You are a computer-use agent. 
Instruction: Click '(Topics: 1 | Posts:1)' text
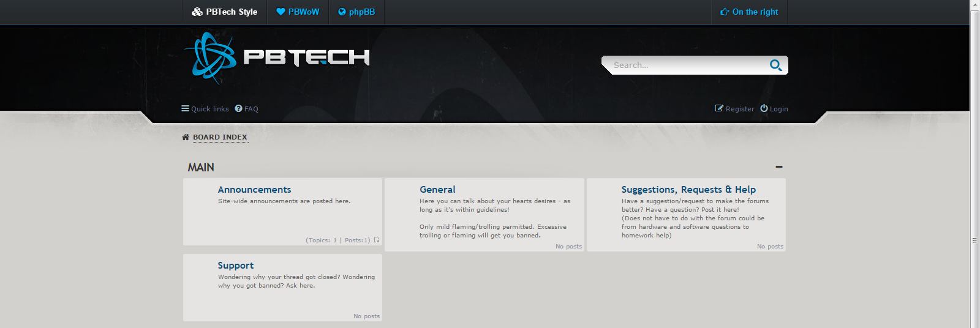pyautogui.click(x=338, y=240)
